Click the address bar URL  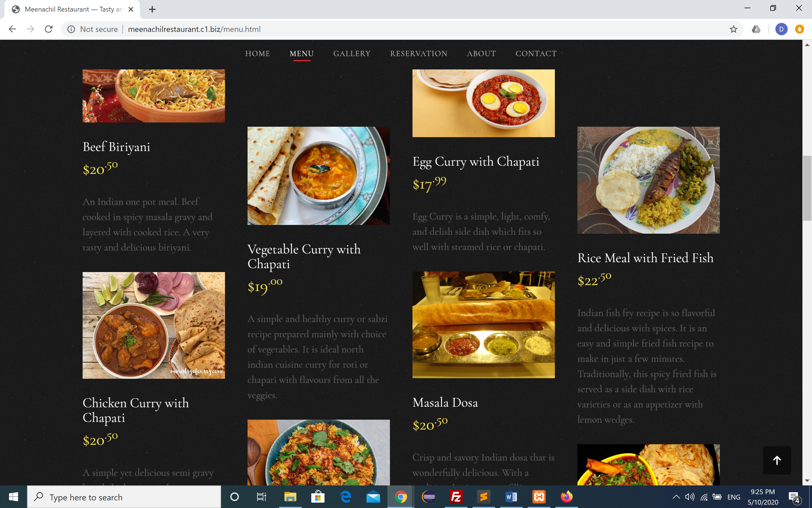click(194, 29)
